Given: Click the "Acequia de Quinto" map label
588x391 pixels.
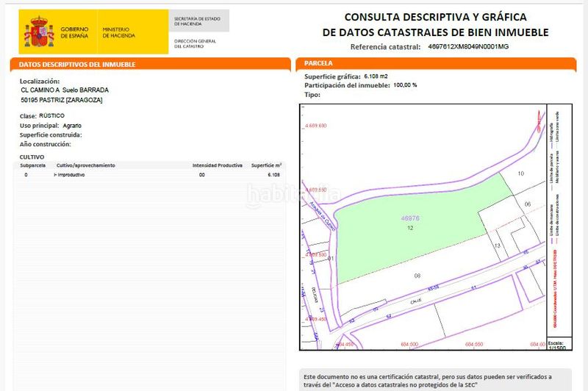Looking at the screenshot, I should pyautogui.click(x=322, y=216).
